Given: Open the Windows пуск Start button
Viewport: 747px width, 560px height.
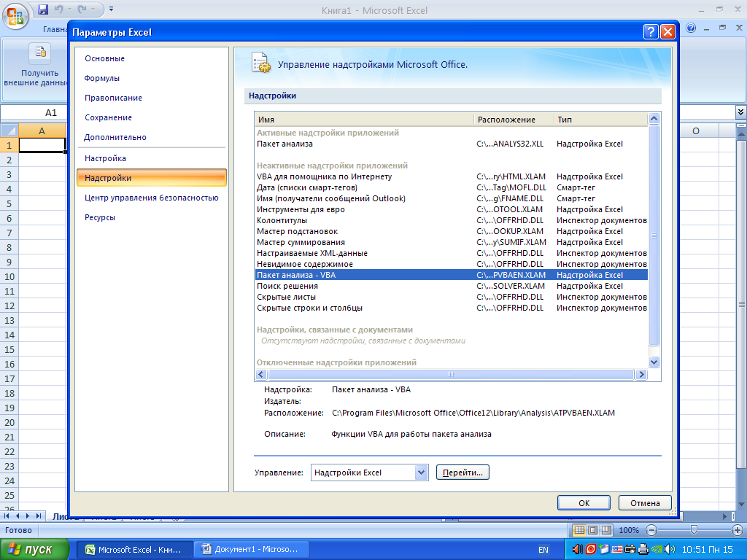Looking at the screenshot, I should [34, 550].
